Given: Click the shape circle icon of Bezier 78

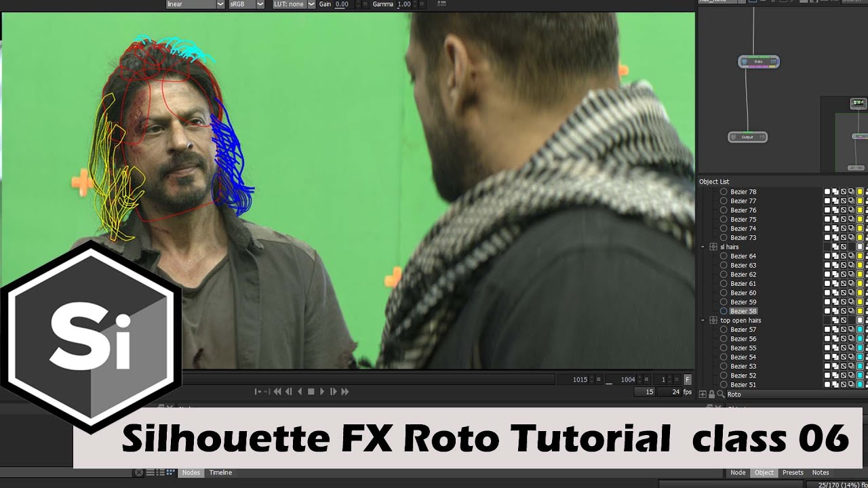Looking at the screenshot, I should click(724, 192).
